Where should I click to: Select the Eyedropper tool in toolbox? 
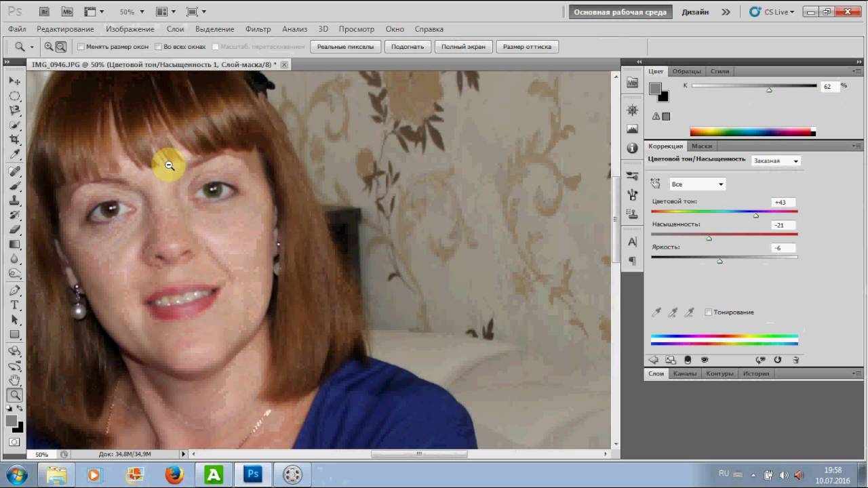pyautogui.click(x=14, y=155)
